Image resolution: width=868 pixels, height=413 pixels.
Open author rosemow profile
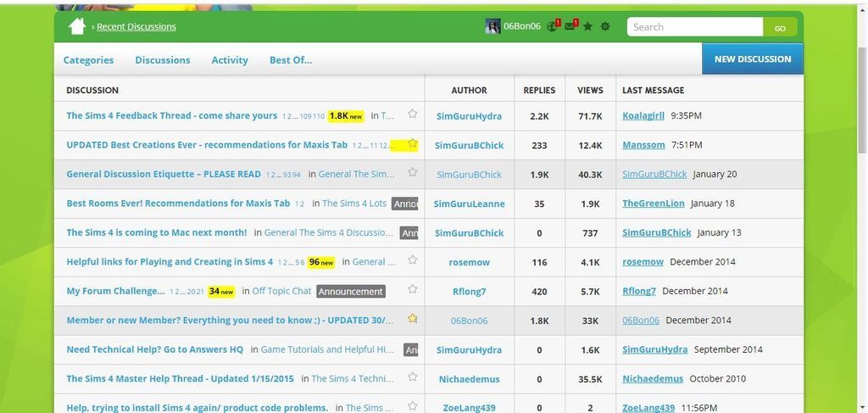tap(469, 262)
